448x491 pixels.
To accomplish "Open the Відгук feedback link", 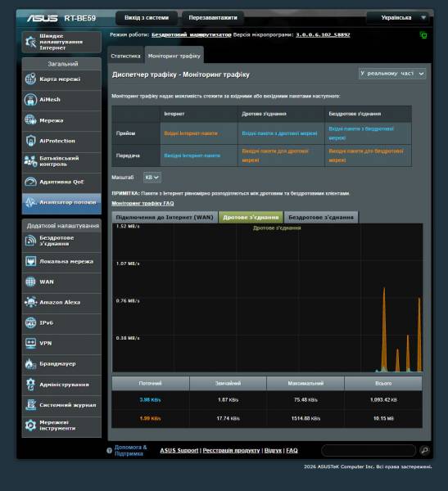I will coord(273,450).
